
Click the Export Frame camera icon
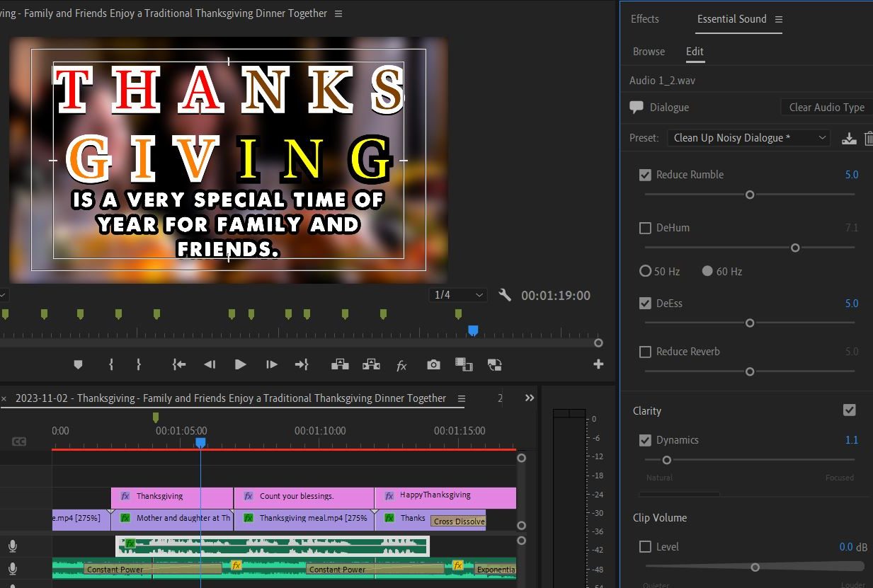[x=433, y=365]
